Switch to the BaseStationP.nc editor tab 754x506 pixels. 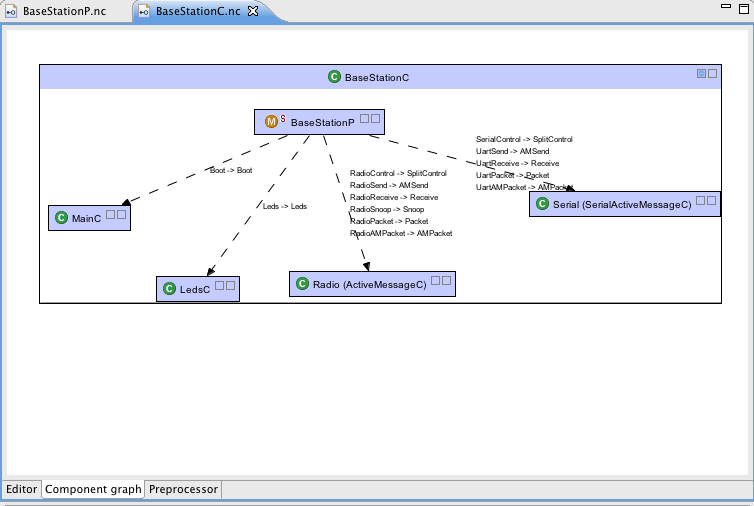tap(64, 11)
